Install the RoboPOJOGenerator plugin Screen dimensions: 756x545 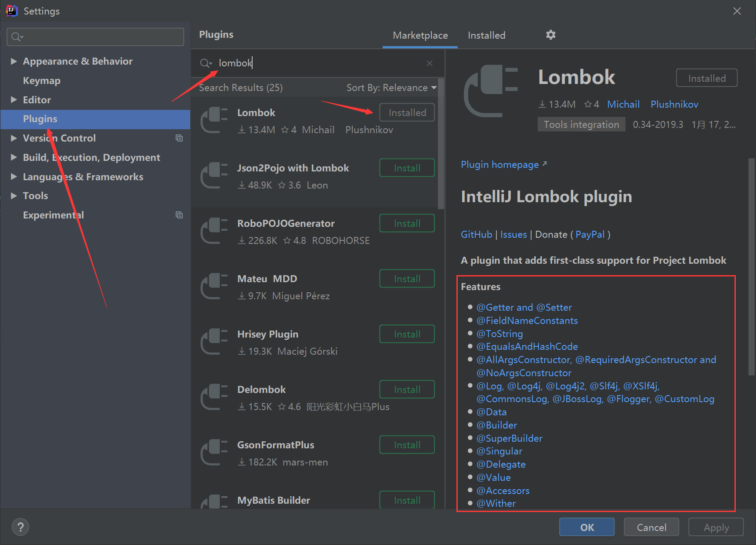point(407,223)
